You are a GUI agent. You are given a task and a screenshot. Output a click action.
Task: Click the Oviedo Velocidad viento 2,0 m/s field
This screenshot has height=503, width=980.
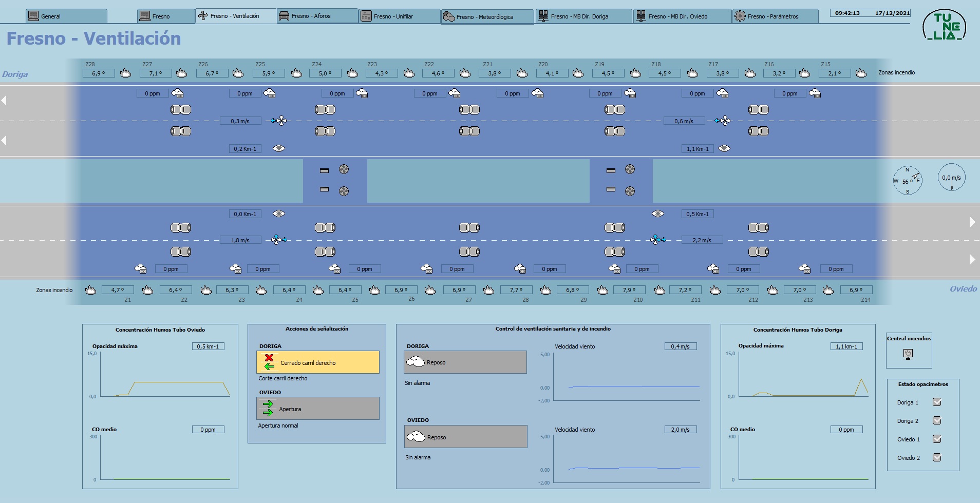681,430
